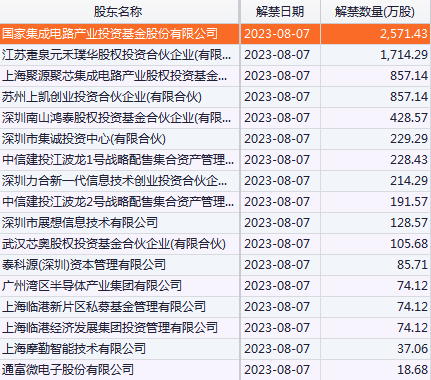Viewport: 431px width, 380px height.
Task: Click the quantity value 428.57
Action: point(409,118)
